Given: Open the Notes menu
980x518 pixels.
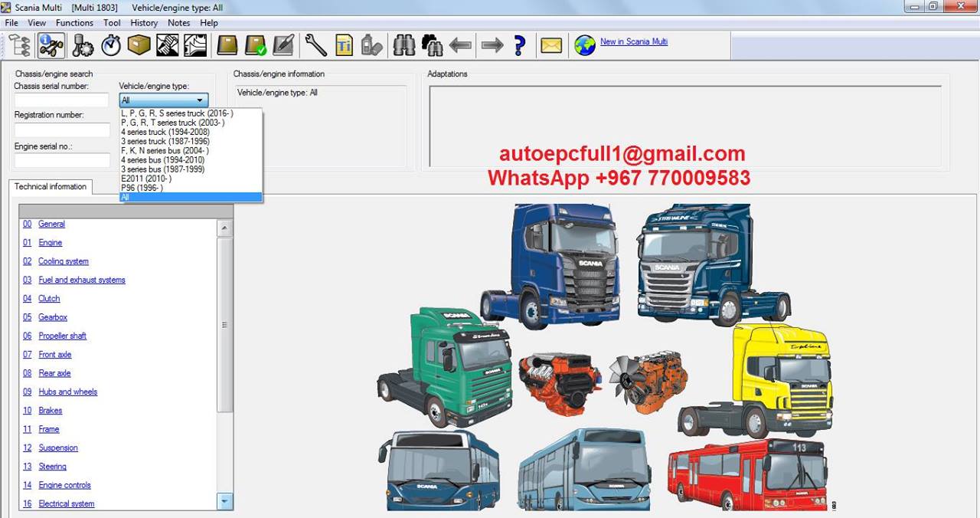Looking at the screenshot, I should 178,23.
